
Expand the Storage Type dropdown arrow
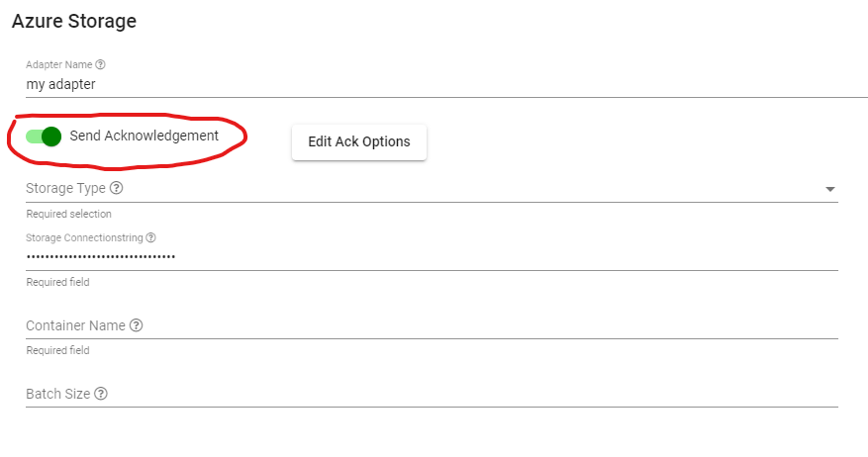click(830, 189)
